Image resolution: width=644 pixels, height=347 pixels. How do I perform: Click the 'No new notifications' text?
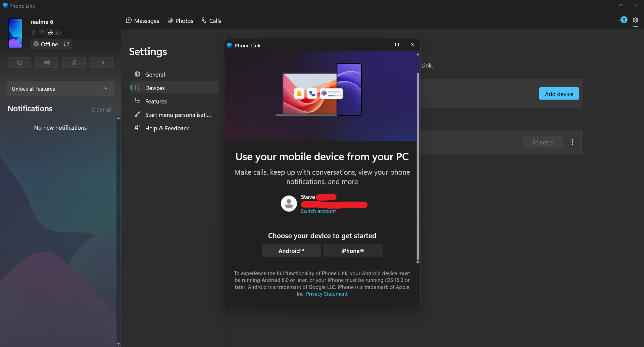tap(60, 128)
